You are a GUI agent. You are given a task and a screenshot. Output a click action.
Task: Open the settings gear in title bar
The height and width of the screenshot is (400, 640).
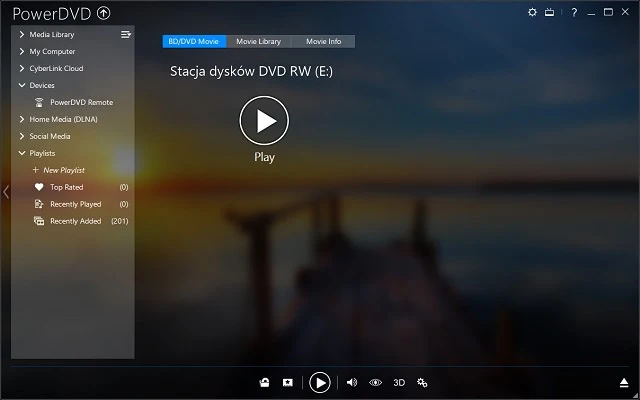pos(532,12)
